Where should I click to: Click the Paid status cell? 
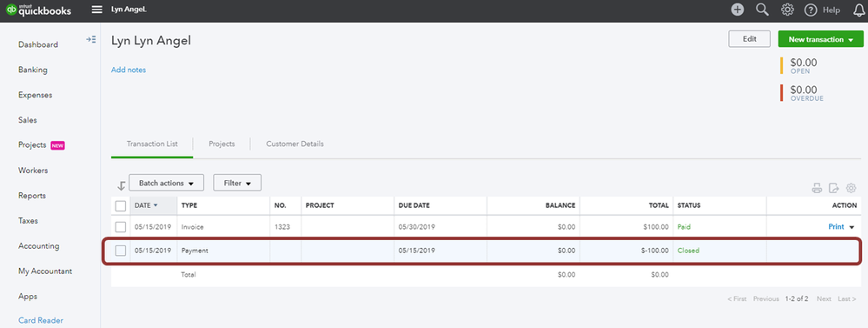[x=684, y=227]
